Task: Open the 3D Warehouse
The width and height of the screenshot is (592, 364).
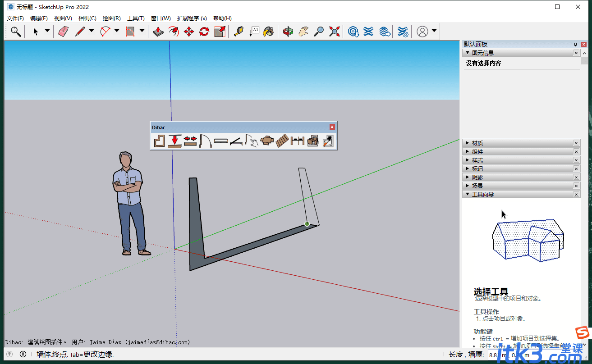Action: 353,32
